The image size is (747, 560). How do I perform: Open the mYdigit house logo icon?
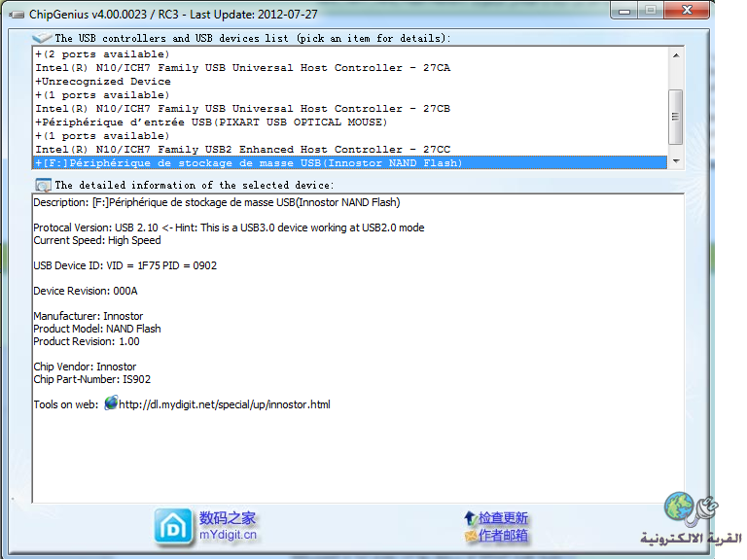[x=173, y=527]
